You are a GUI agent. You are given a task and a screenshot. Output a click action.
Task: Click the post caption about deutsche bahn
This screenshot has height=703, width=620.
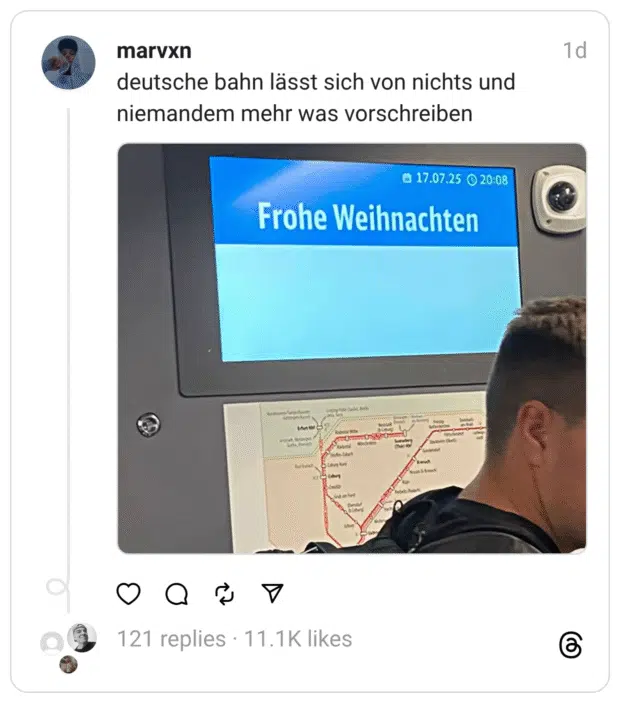coord(316,98)
